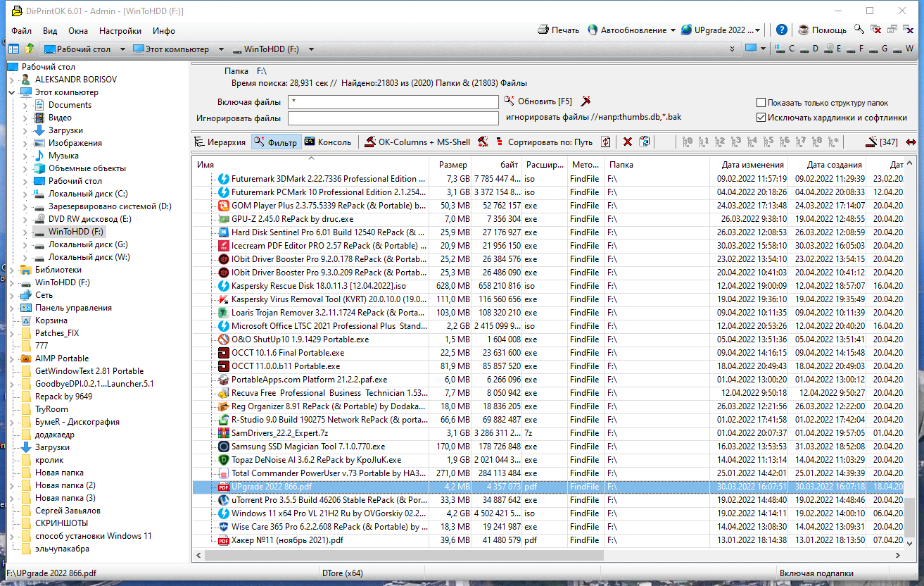Select the WinToHDD (F:) drive under Этот компьютер
This screenshot has height=586, width=924.
(76, 232)
